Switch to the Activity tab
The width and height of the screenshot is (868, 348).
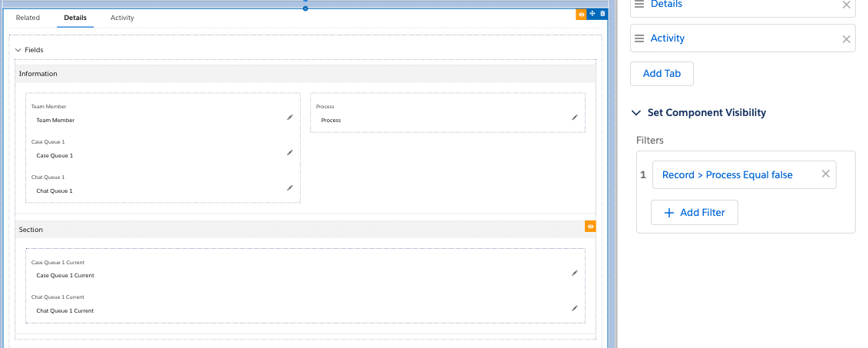pyautogui.click(x=122, y=18)
